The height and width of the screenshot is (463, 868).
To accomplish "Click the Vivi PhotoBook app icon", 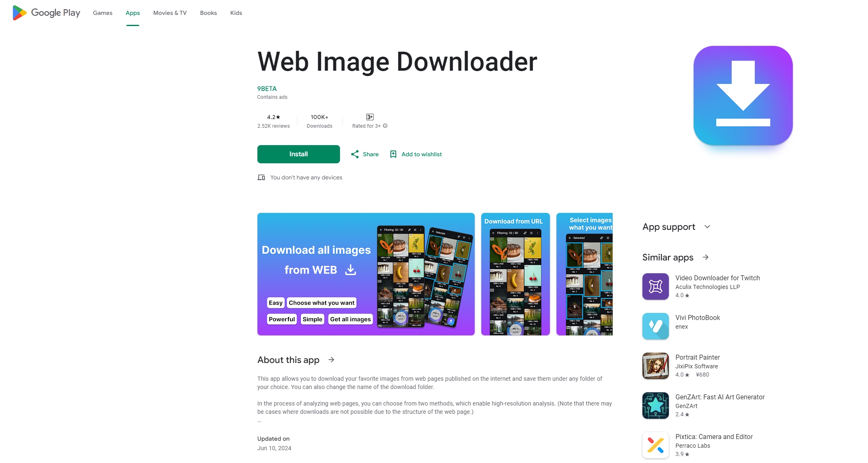I will (655, 326).
